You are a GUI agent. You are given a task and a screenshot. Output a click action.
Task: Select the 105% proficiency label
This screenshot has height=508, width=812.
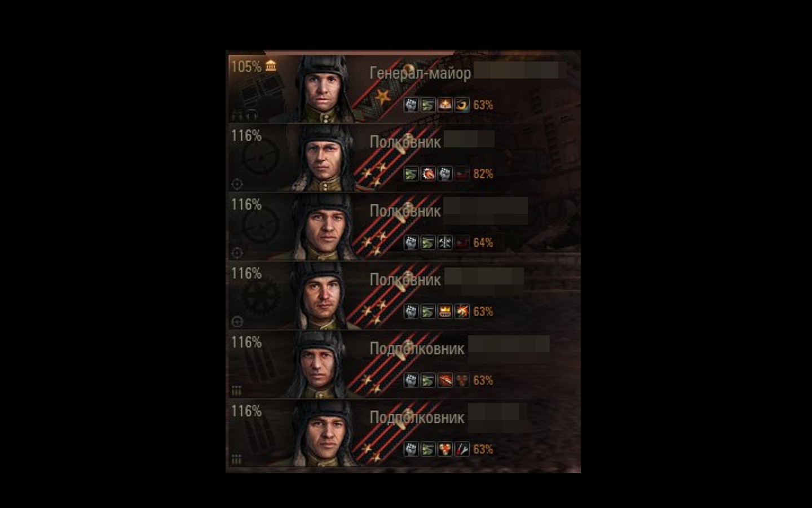pyautogui.click(x=246, y=67)
